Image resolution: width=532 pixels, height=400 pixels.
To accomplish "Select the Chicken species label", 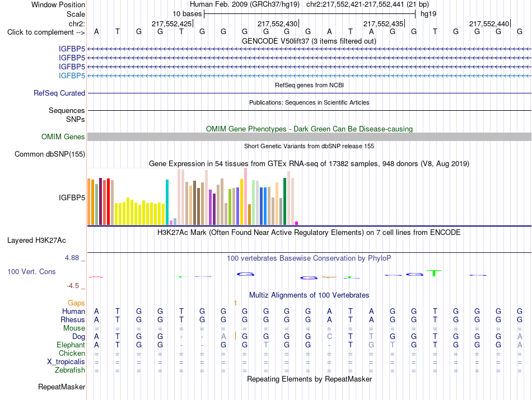I will coord(72,353).
